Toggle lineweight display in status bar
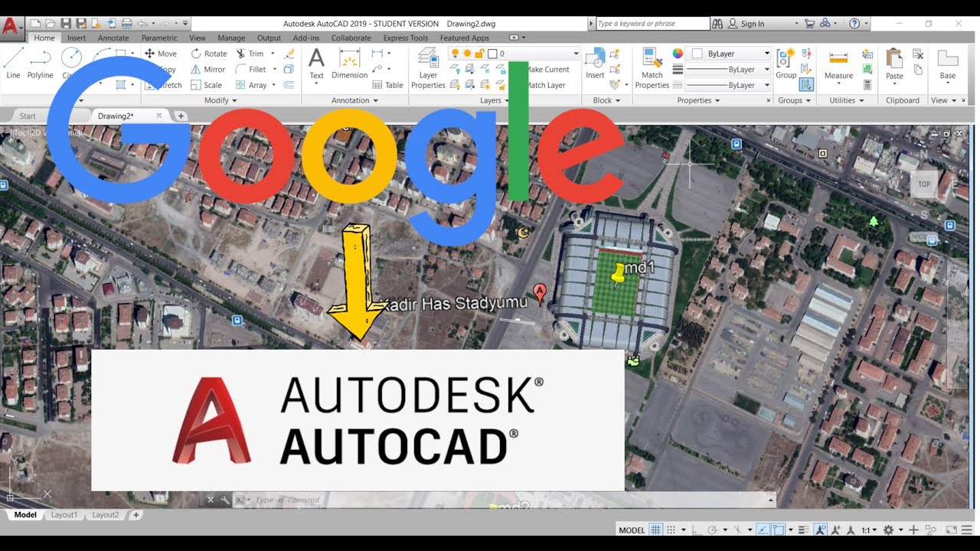 802,530
